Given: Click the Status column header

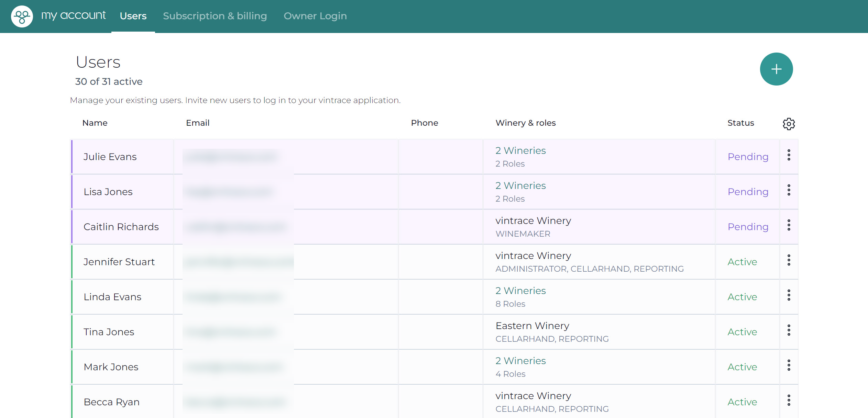Looking at the screenshot, I should point(741,123).
